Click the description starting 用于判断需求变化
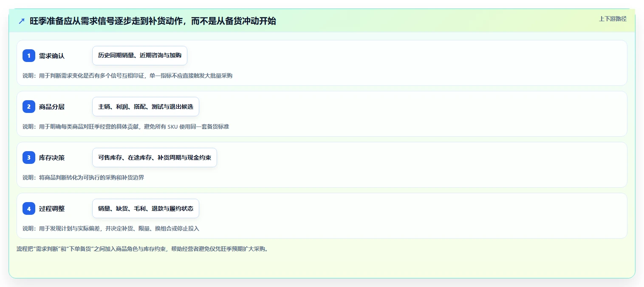The height and width of the screenshot is (287, 644). pos(127,76)
